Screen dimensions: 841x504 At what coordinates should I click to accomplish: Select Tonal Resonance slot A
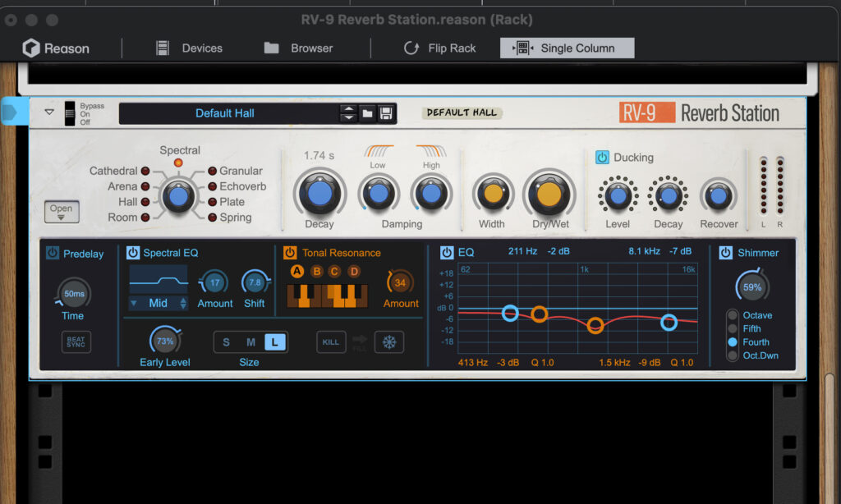(x=296, y=272)
